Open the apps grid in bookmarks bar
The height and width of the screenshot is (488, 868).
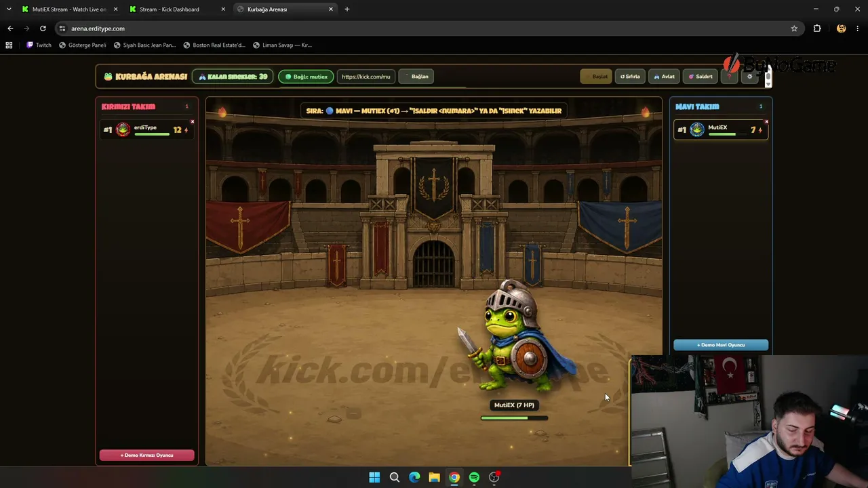pyautogui.click(x=9, y=45)
